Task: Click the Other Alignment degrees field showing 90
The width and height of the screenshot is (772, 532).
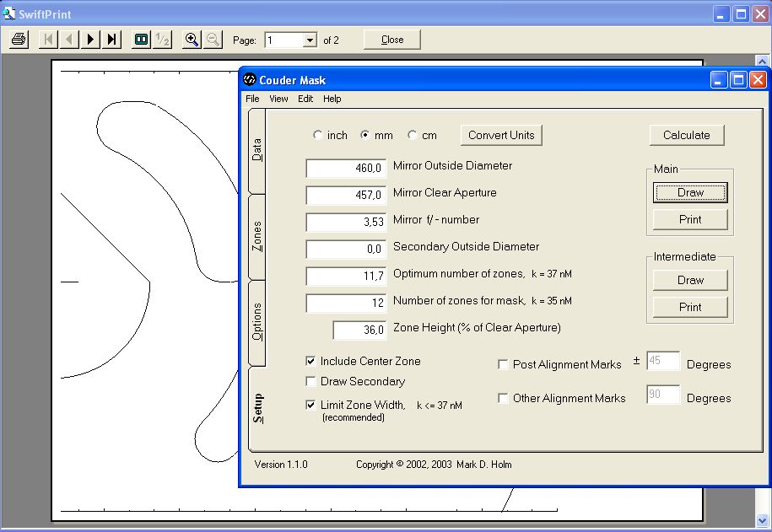Action: coord(663,395)
